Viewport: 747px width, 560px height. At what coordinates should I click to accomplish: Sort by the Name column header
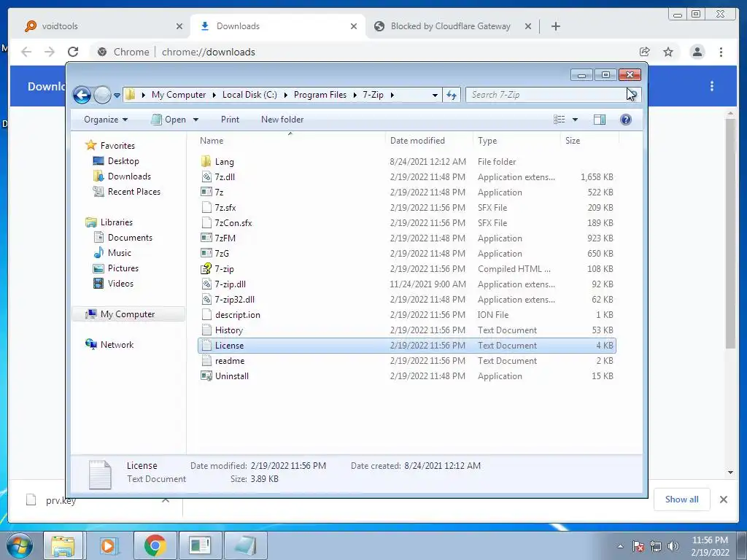pyautogui.click(x=212, y=141)
